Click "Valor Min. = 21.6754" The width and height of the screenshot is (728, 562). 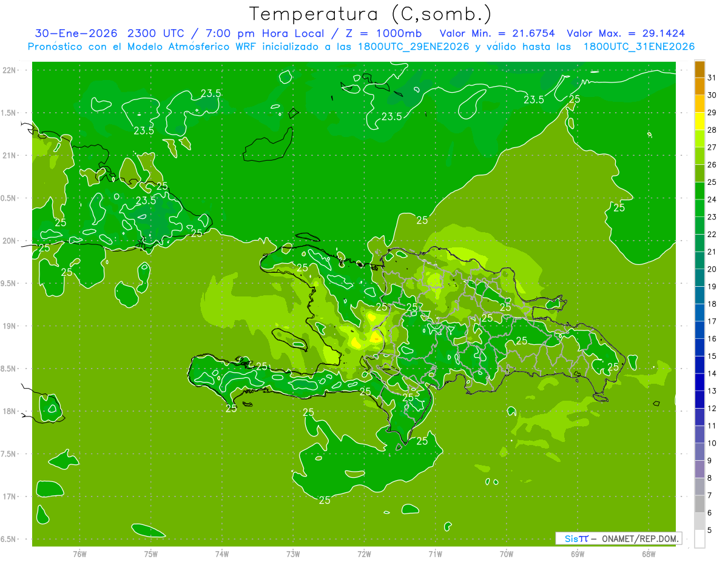(x=497, y=33)
